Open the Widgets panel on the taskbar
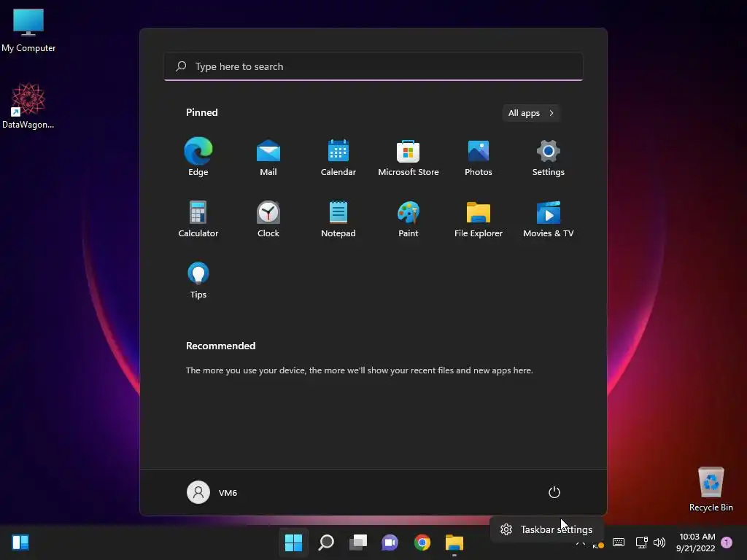Screen dimensions: 747x560 (20, 542)
